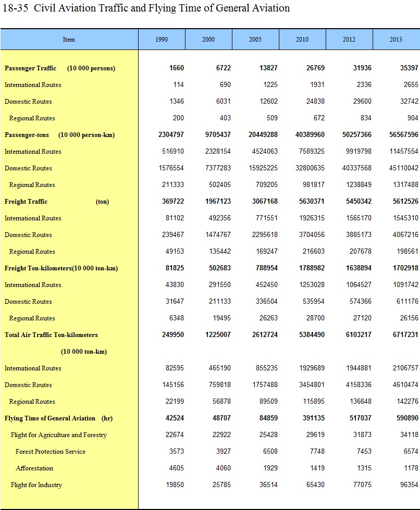Click Total Air Traffic 2000 value 1225007
420x510 pixels.
pos(218,335)
